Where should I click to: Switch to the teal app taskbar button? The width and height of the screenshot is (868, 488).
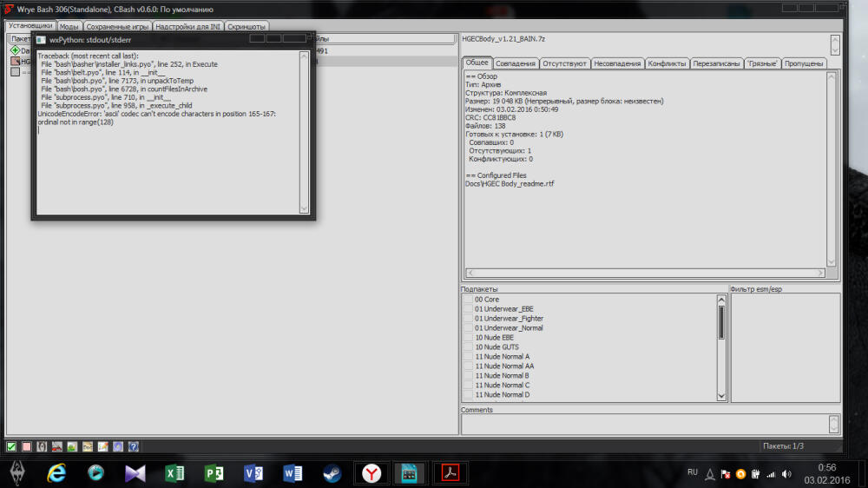pyautogui.click(x=409, y=473)
